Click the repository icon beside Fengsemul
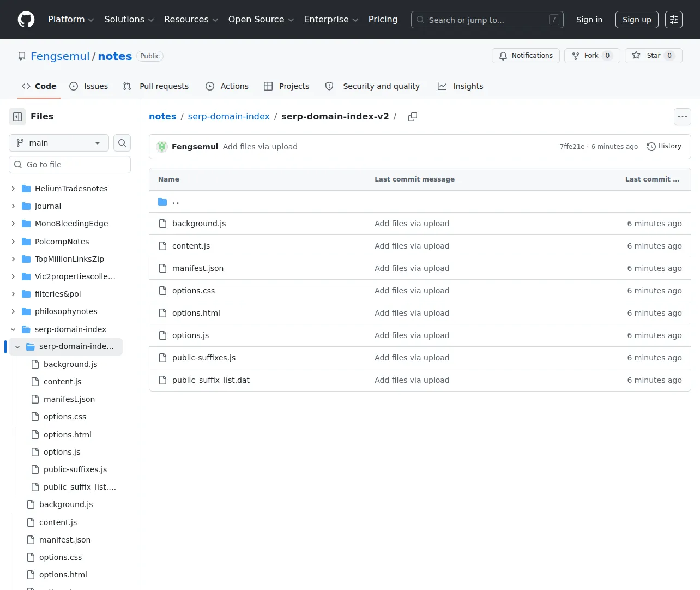 click(22, 56)
